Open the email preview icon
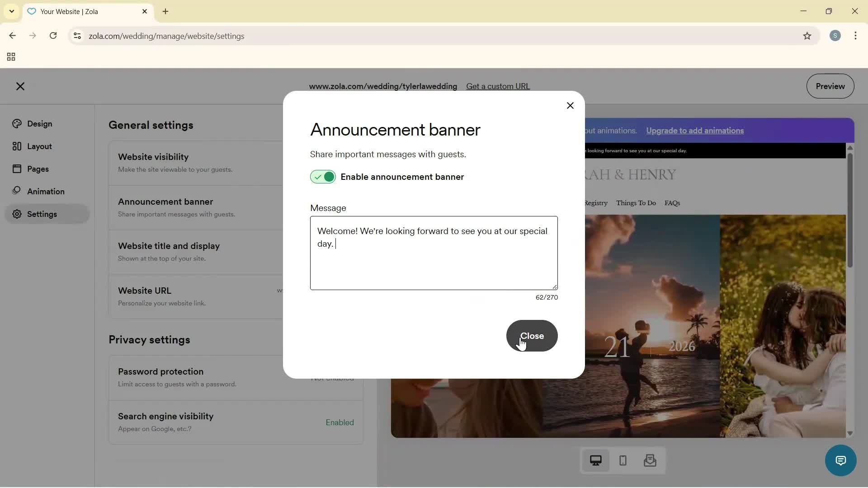 click(650, 460)
